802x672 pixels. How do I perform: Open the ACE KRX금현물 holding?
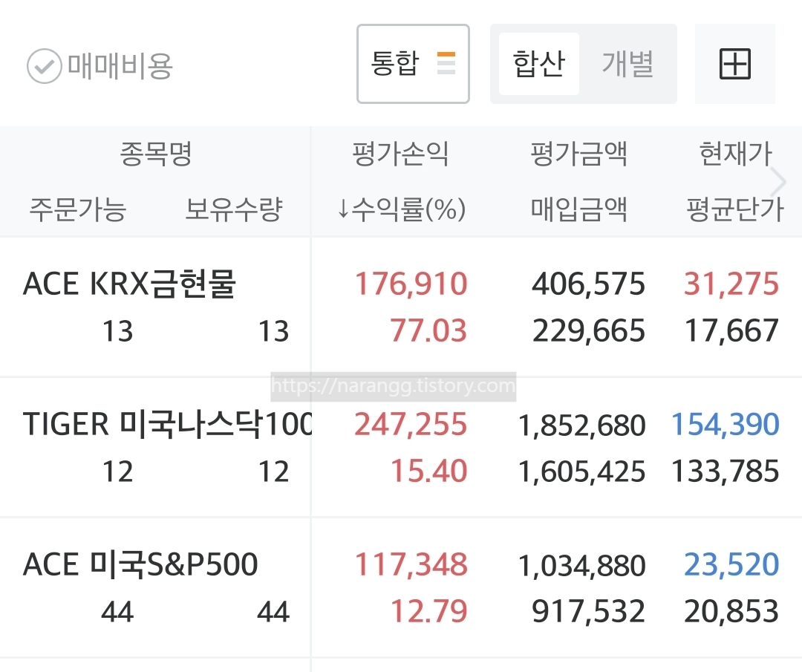pyautogui.click(x=129, y=284)
